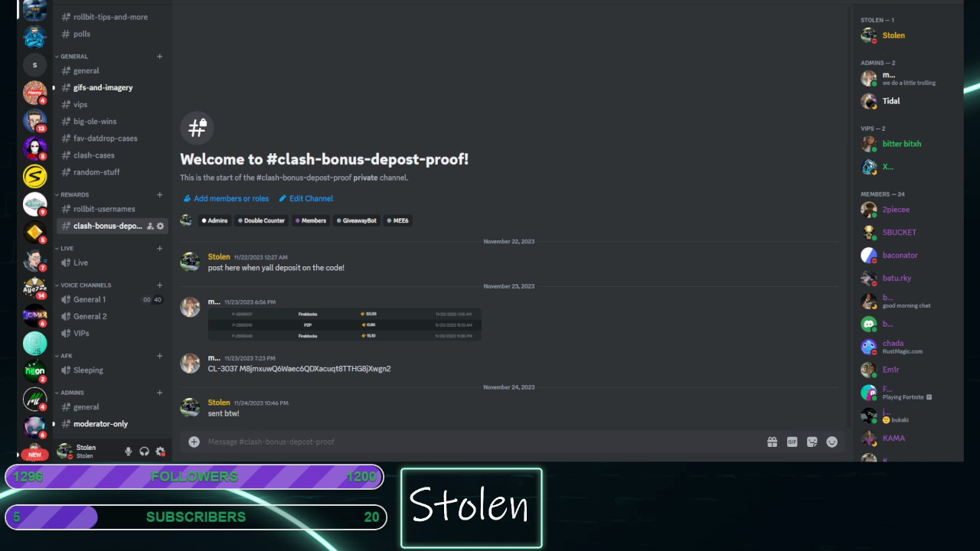Image resolution: width=980 pixels, height=551 pixels.
Task: Add a channel to GENERAL category
Action: [x=160, y=57]
